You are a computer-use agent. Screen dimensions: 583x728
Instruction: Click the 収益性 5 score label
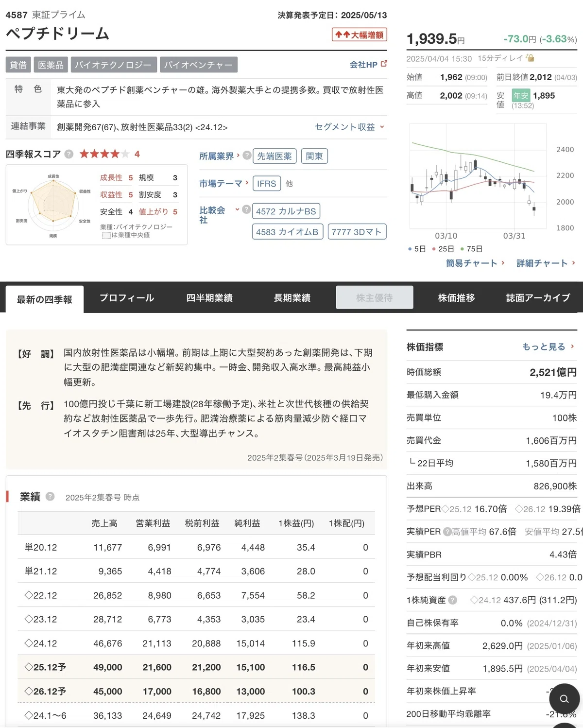[116, 194]
